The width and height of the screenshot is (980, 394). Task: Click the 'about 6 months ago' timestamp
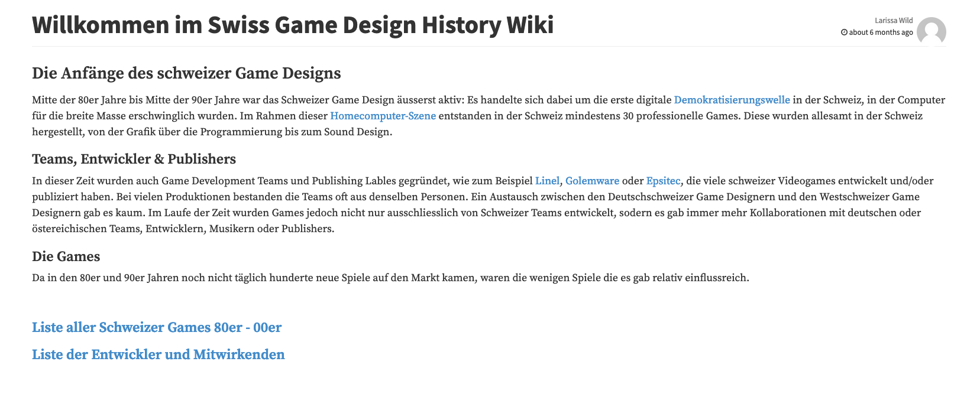pyautogui.click(x=881, y=32)
